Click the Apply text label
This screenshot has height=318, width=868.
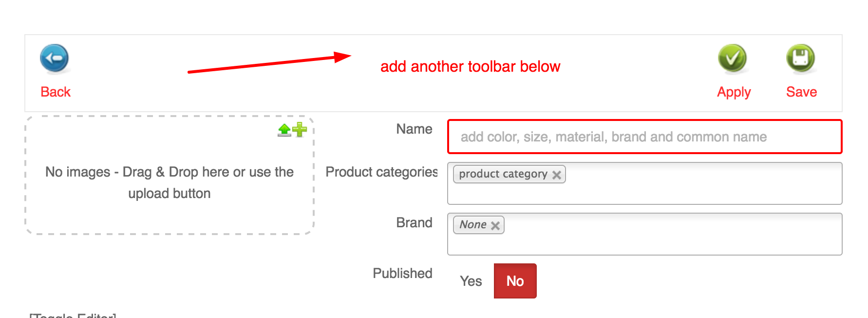pos(734,92)
